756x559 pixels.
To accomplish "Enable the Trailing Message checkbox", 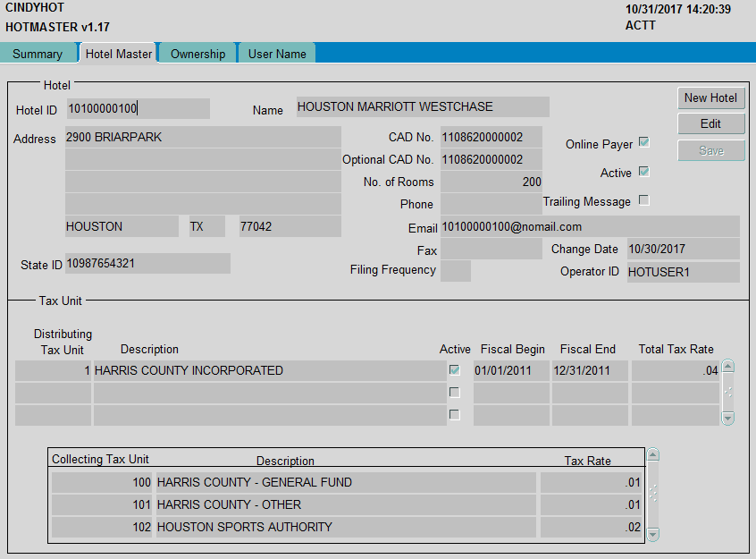I will pyautogui.click(x=643, y=200).
